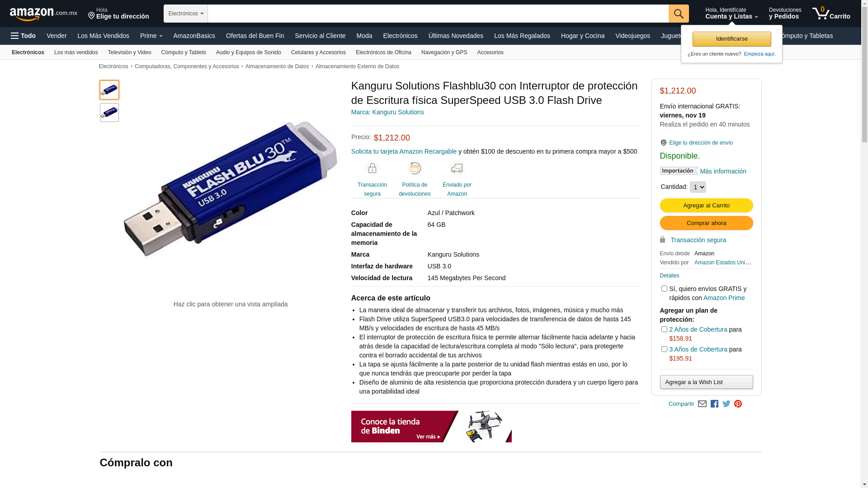This screenshot has height=488, width=868.
Task: Click the Comprar ahora button
Action: [706, 223]
